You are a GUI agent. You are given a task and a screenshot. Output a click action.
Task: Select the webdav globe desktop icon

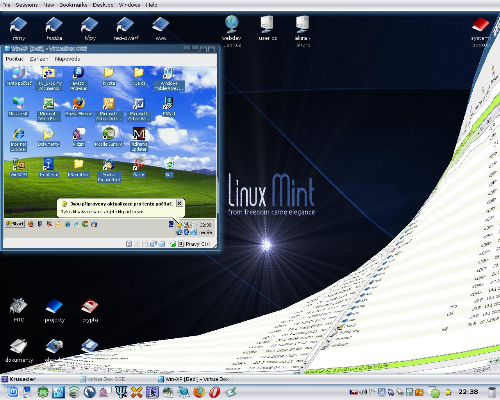tap(232, 31)
